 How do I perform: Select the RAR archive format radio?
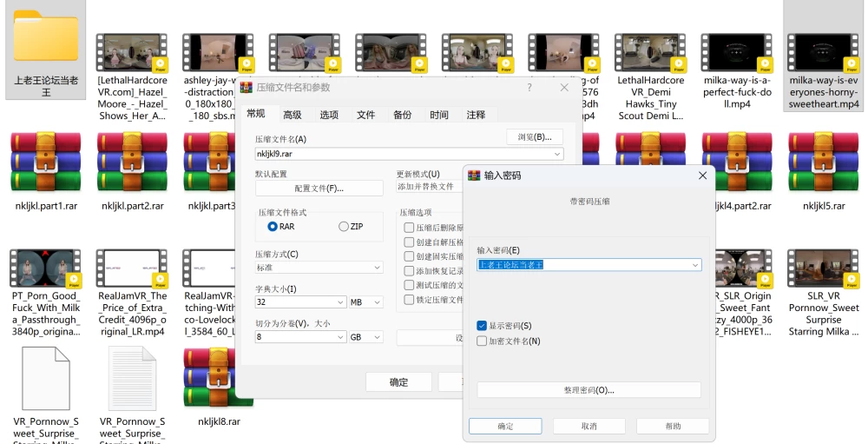click(x=272, y=226)
